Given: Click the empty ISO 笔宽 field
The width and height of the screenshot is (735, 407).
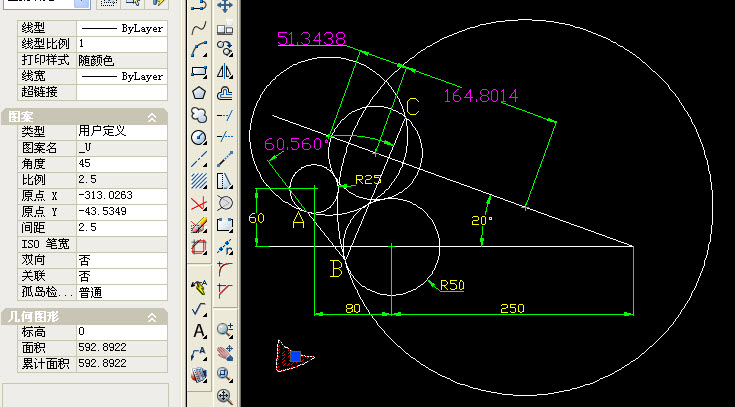Looking at the screenshot, I should 122,244.
